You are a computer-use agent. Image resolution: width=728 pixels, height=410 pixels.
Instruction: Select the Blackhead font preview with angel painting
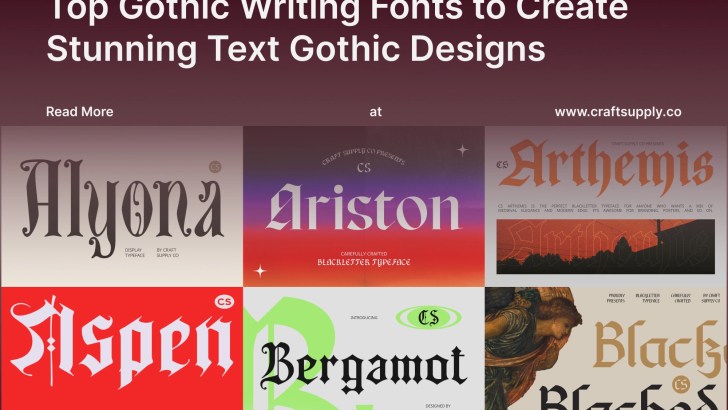pyautogui.click(x=606, y=349)
